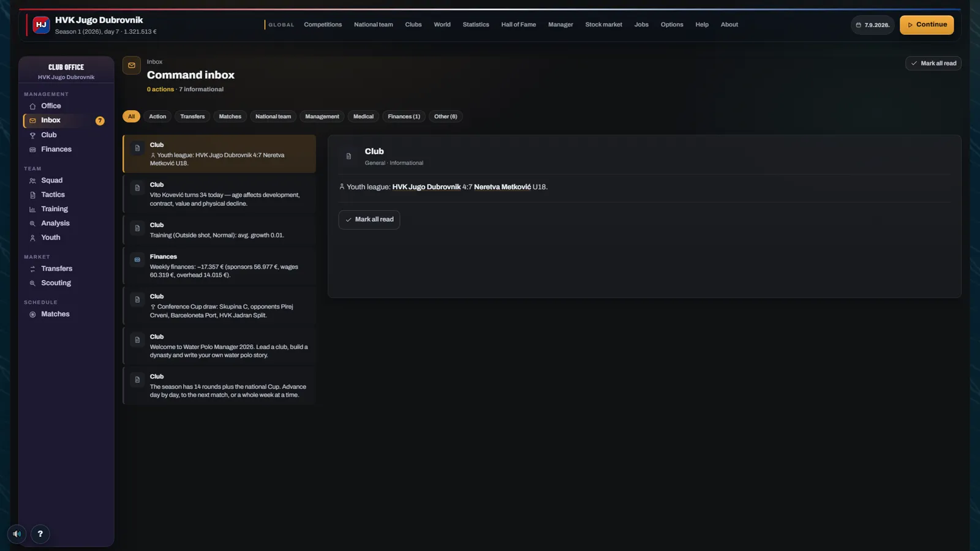Screen dimensions: 980x551
Task: Click the GLOBAL label in top navigation
Action: click(x=281, y=25)
